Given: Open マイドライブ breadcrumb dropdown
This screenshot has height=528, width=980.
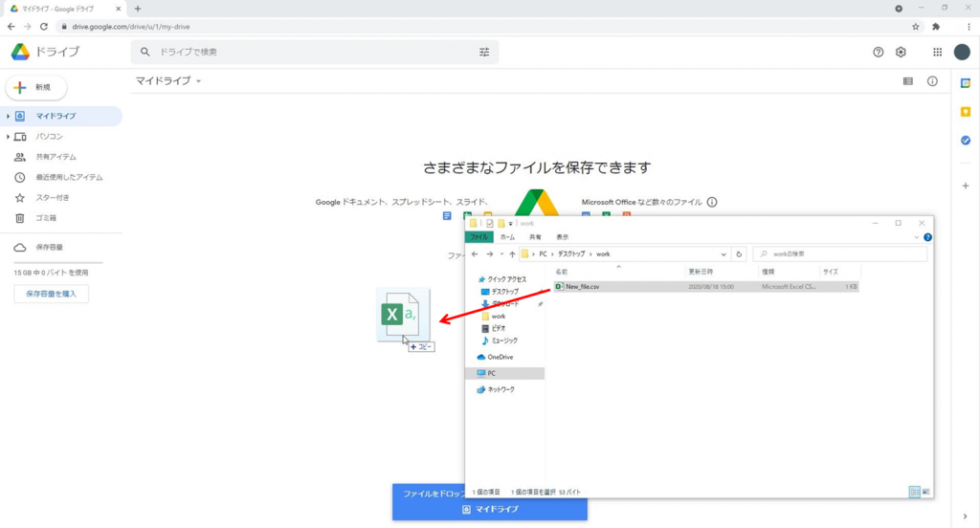Looking at the screenshot, I should click(x=198, y=81).
